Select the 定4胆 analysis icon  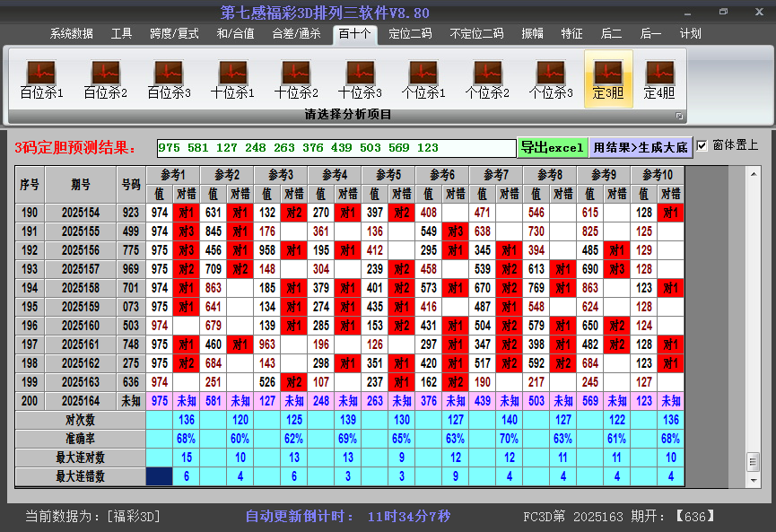(659, 80)
